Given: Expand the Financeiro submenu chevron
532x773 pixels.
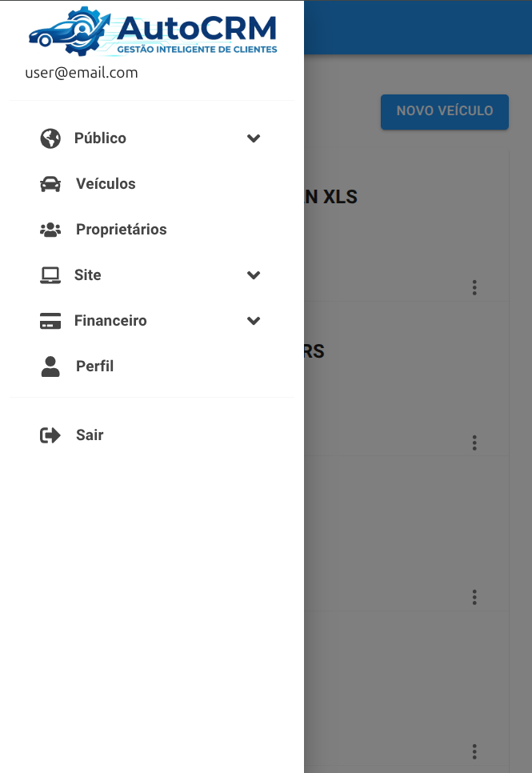Looking at the screenshot, I should (x=254, y=321).
